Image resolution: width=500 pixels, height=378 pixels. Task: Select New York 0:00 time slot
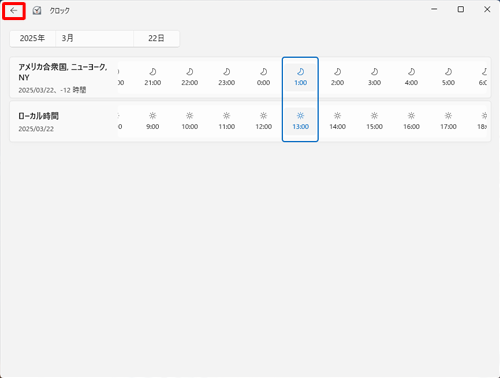[x=263, y=77]
